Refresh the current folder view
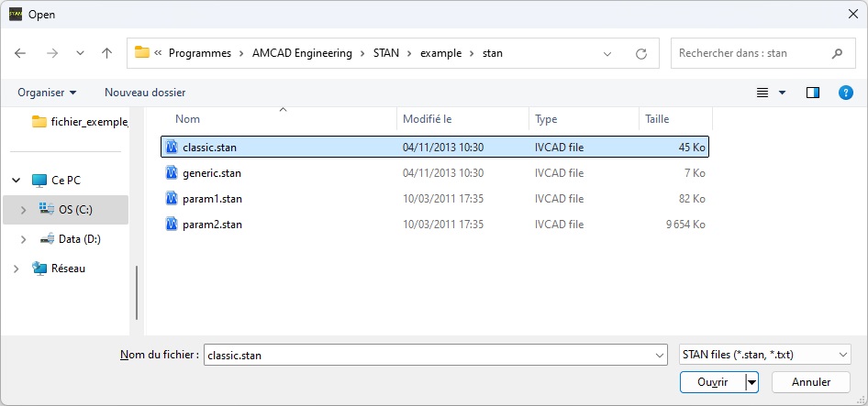This screenshot has width=868, height=406. [x=641, y=54]
